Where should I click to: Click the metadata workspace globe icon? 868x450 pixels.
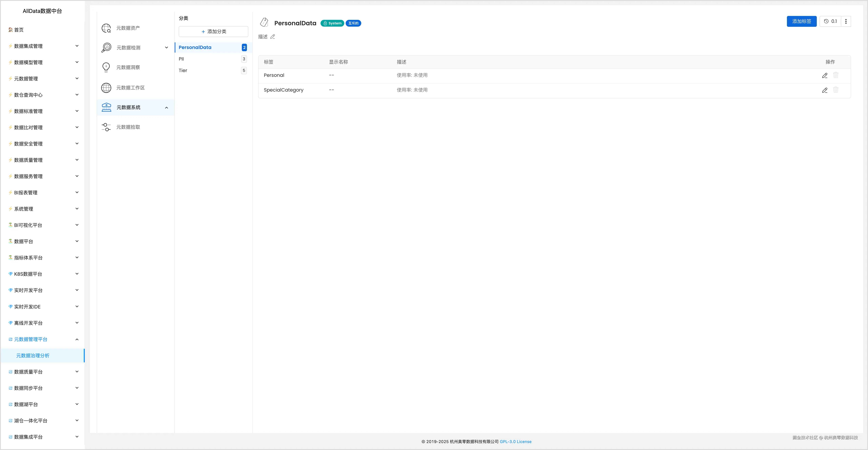pyautogui.click(x=106, y=87)
